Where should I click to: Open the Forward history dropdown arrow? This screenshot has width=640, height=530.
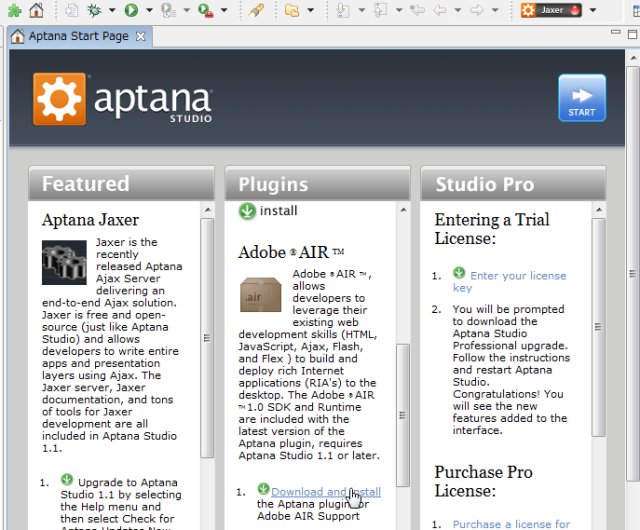[495, 10]
